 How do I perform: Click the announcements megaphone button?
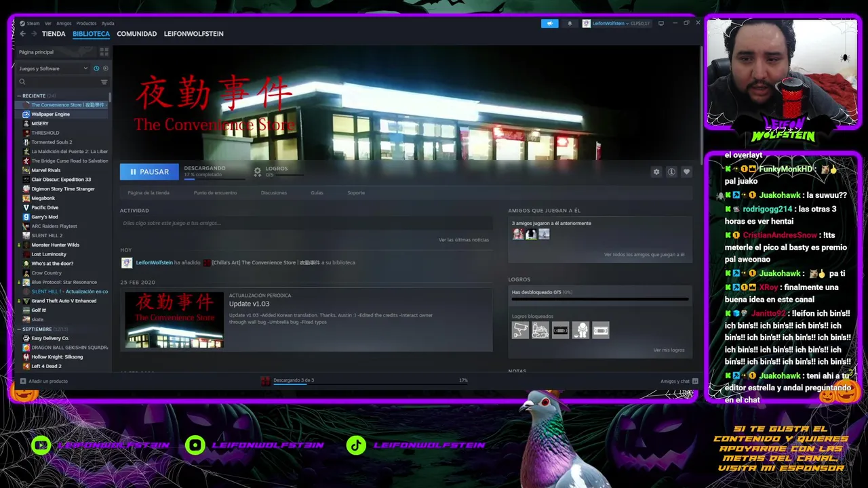click(x=549, y=23)
